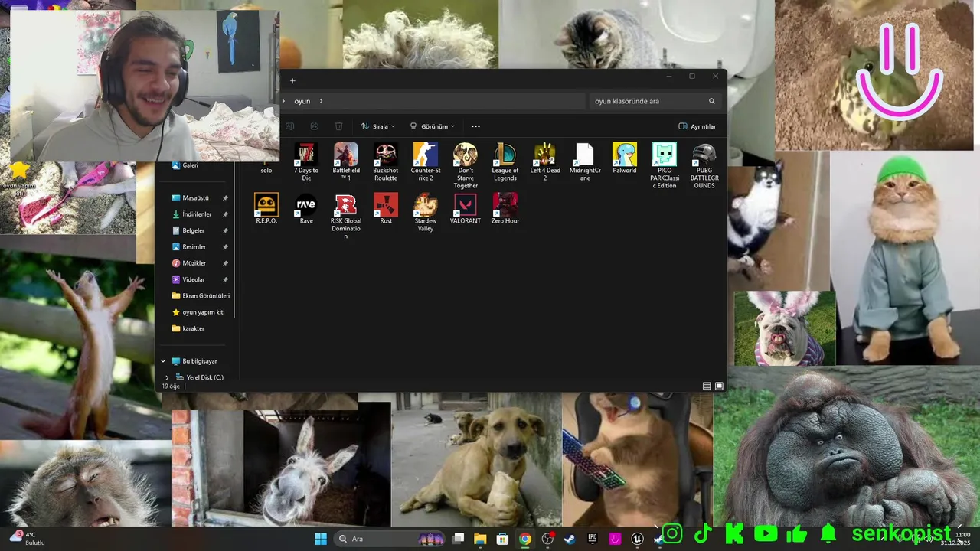
Task: Select the VALORANT shortcut
Action: click(465, 208)
